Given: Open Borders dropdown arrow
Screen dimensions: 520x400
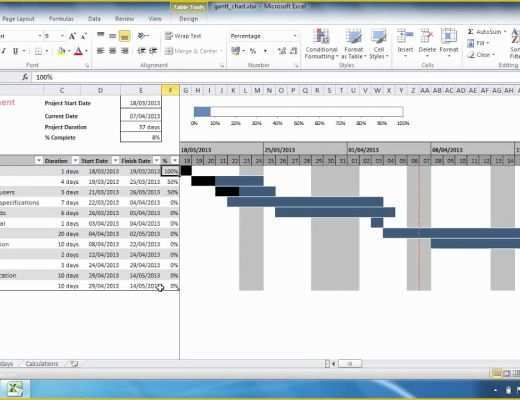Looking at the screenshot, I should [x=47, y=51].
